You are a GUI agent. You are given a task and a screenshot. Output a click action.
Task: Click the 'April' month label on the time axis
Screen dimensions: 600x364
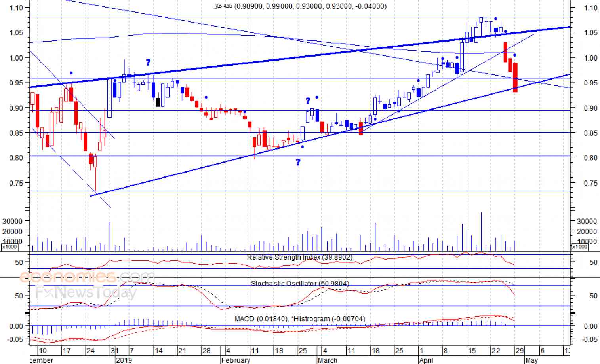(426, 360)
